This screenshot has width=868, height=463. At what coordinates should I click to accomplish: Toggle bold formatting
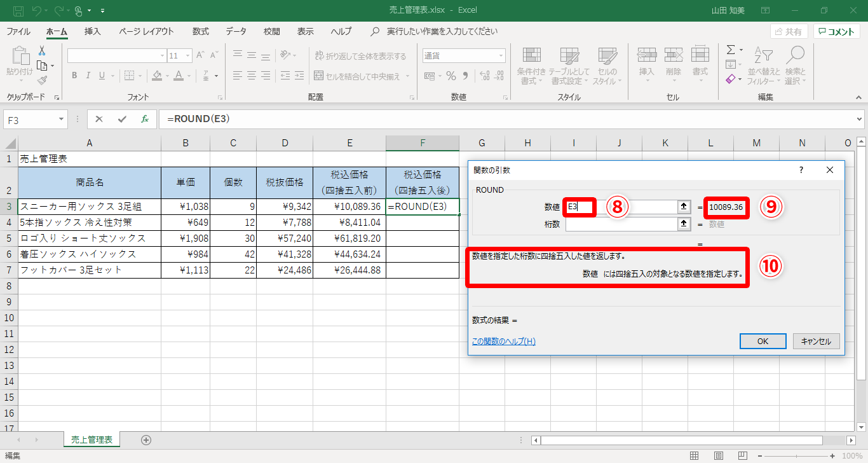tap(74, 76)
